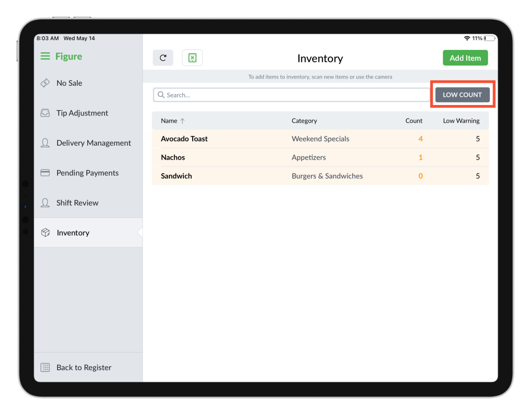Toggle the name sort arrow
The height and width of the screenshot is (416, 532).
182,121
